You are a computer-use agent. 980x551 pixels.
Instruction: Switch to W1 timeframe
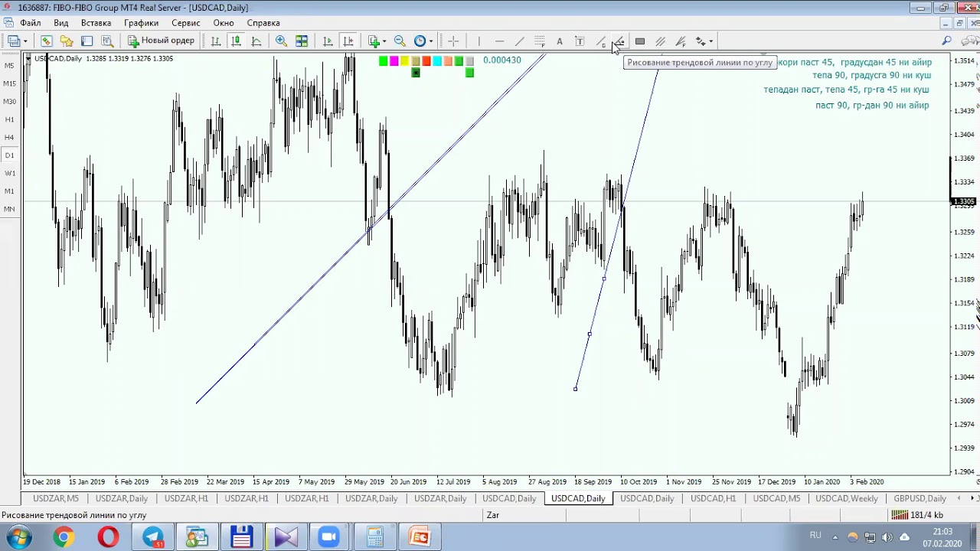[x=9, y=173]
